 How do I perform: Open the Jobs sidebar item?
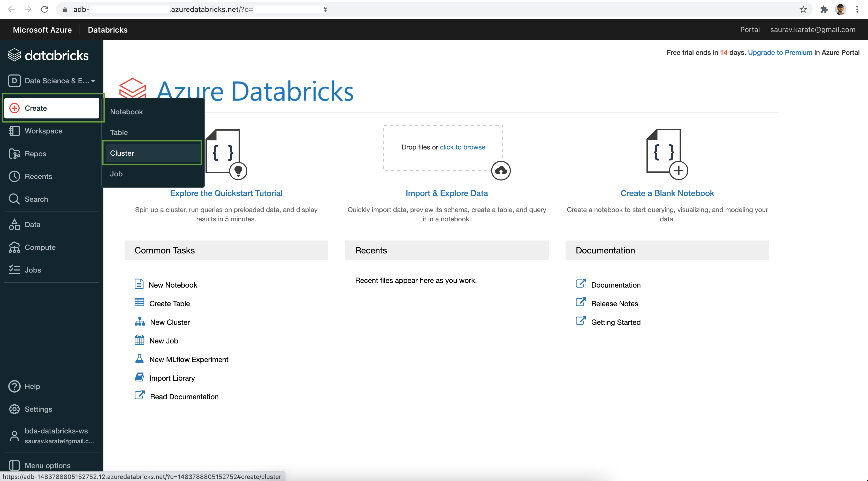tap(51, 270)
